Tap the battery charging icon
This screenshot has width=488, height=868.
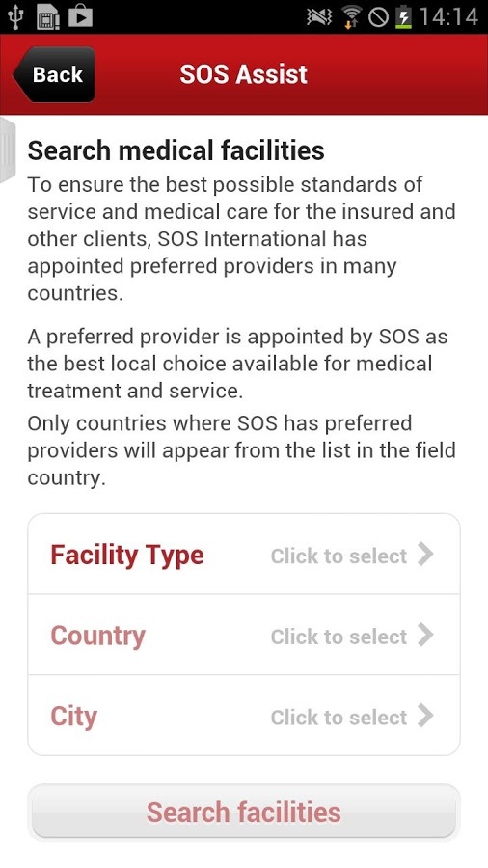click(403, 17)
